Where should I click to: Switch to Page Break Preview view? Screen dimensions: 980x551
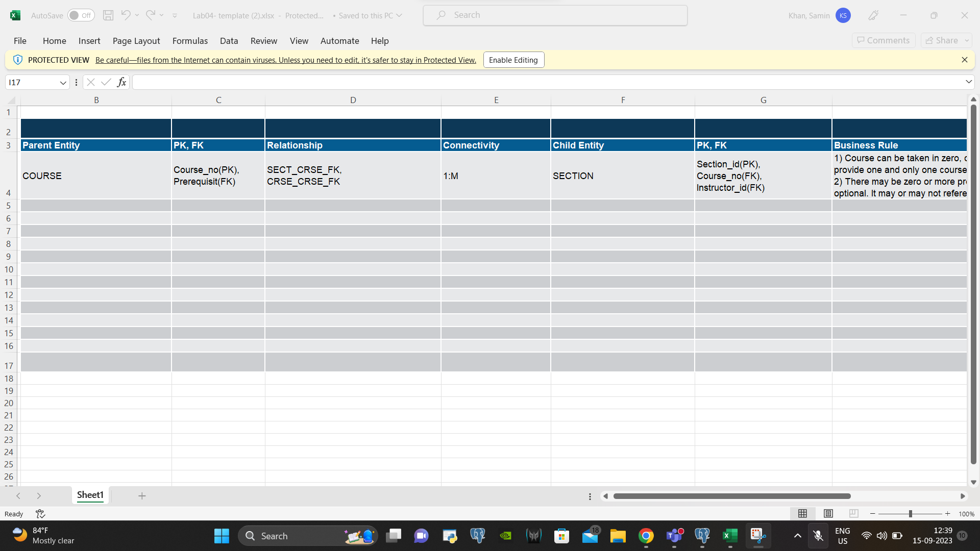click(x=854, y=514)
